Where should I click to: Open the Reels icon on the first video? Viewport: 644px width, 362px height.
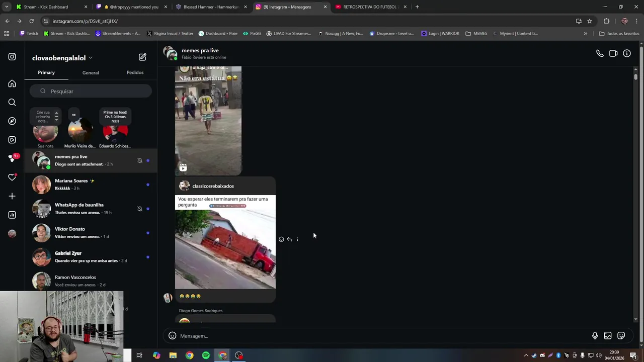(x=183, y=167)
